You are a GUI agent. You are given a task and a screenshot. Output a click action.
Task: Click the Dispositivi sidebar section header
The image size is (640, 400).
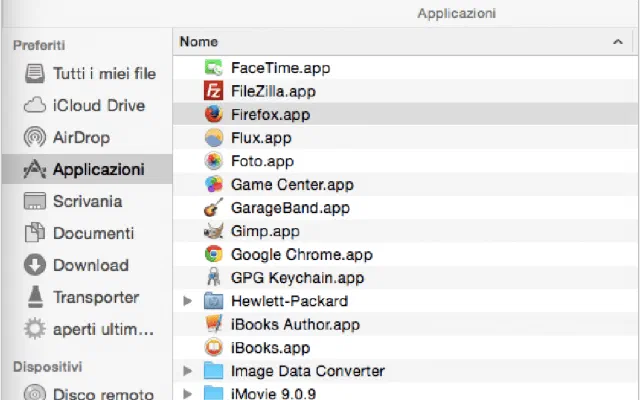(47, 367)
